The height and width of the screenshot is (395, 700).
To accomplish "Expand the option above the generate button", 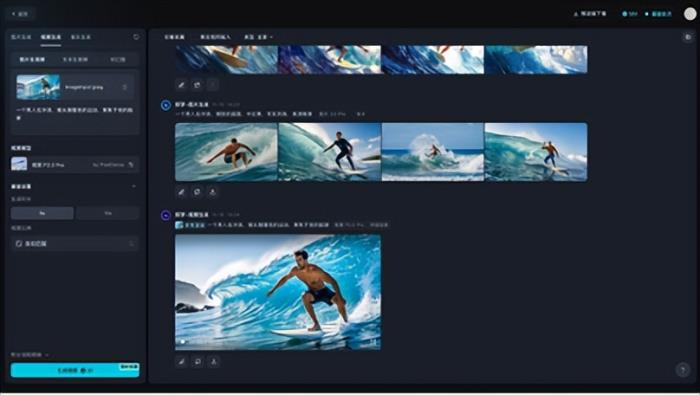I will coord(29,354).
